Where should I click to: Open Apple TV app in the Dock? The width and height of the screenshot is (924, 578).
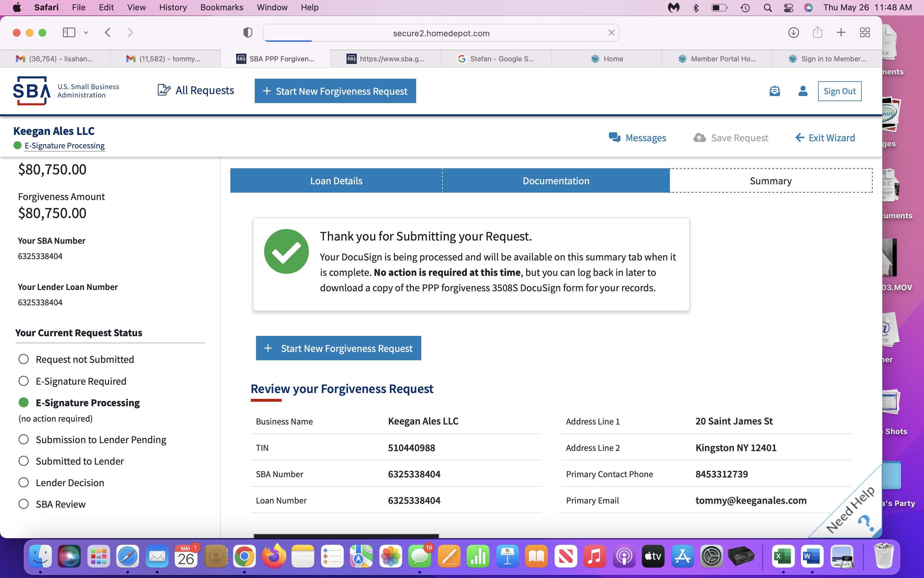[x=653, y=556]
